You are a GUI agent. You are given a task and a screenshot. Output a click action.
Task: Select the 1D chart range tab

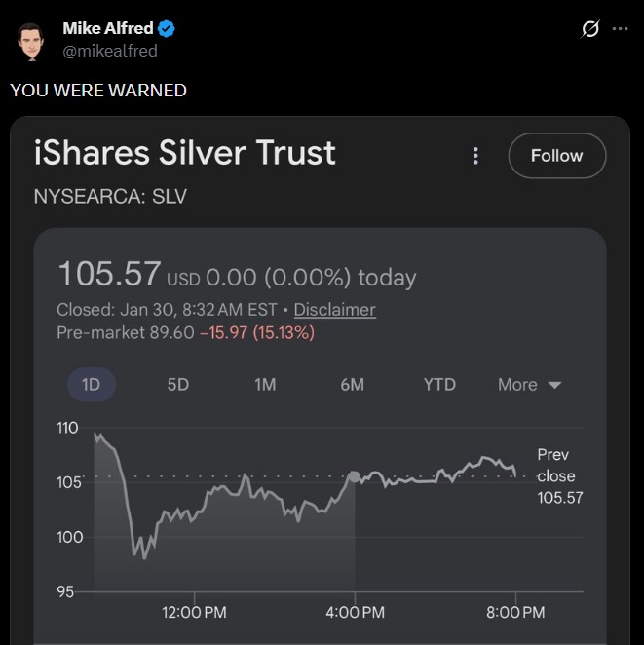(x=91, y=384)
